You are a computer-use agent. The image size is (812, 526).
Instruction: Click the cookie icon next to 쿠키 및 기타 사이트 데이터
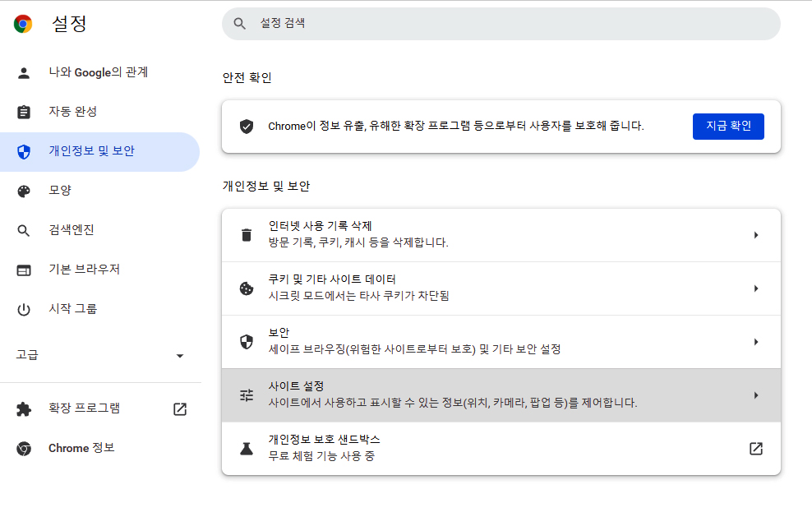(246, 288)
